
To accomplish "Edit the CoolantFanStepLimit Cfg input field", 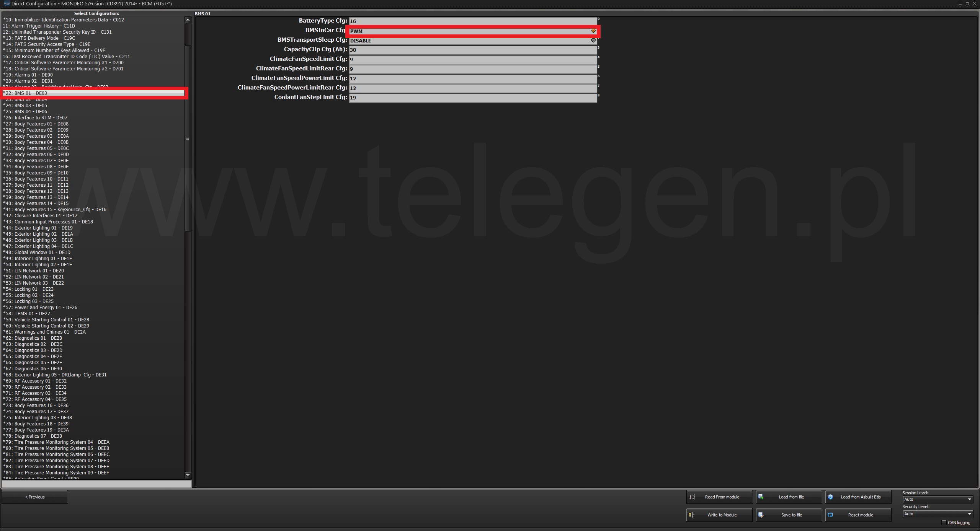I will (x=472, y=97).
